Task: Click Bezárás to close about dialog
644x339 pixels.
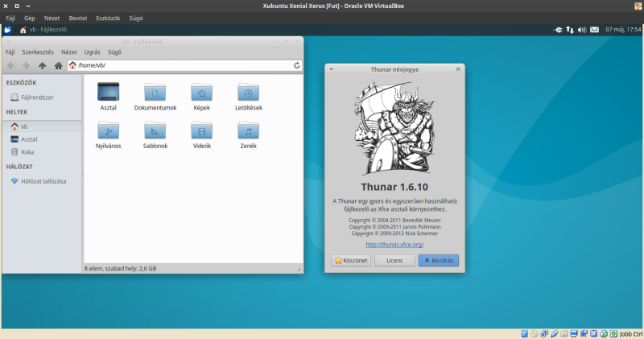Action: pyautogui.click(x=439, y=261)
